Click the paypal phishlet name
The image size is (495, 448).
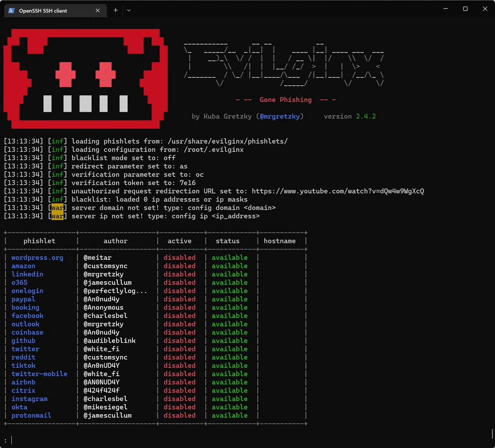(23, 299)
